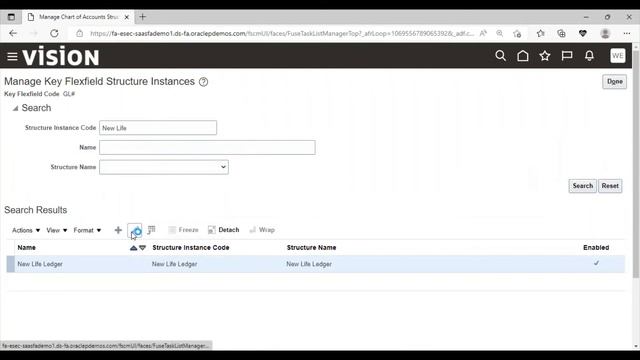Open the View menu

pos(56,230)
